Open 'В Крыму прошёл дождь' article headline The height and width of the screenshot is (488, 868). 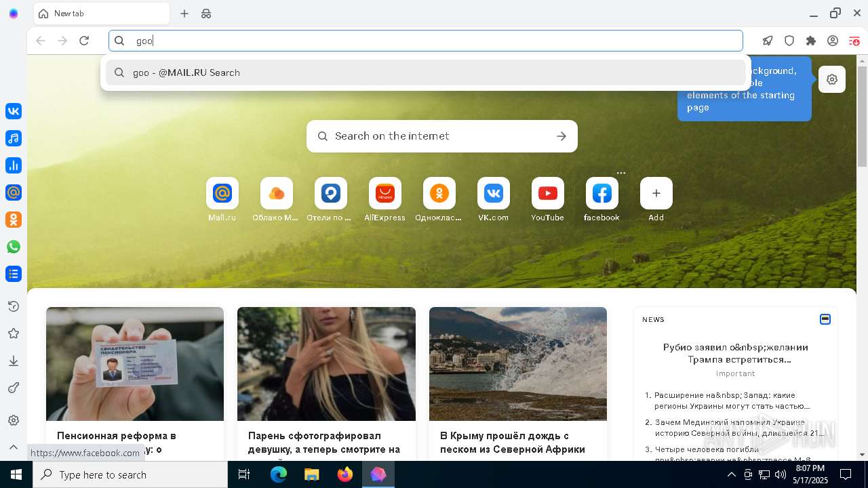coord(513,442)
